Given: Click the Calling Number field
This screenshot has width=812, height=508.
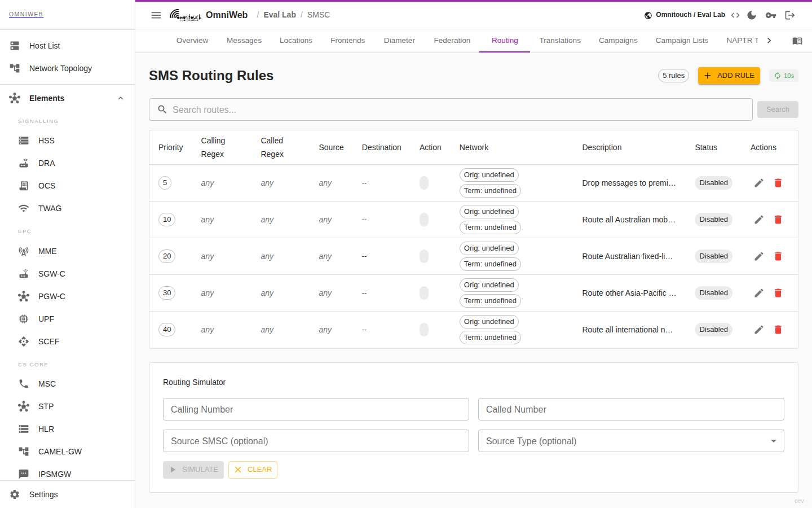Looking at the screenshot, I should [x=316, y=409].
